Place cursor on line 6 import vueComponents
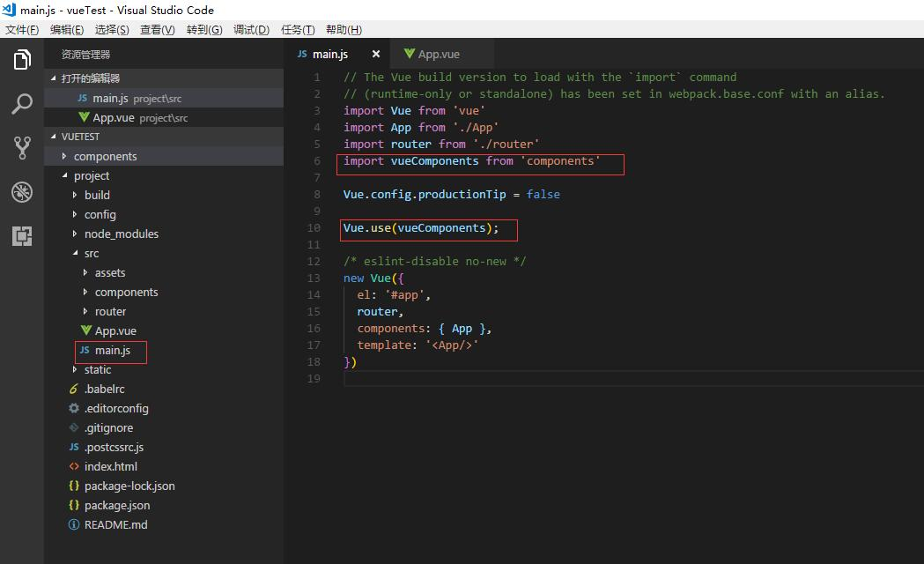924x564 pixels. [472, 161]
